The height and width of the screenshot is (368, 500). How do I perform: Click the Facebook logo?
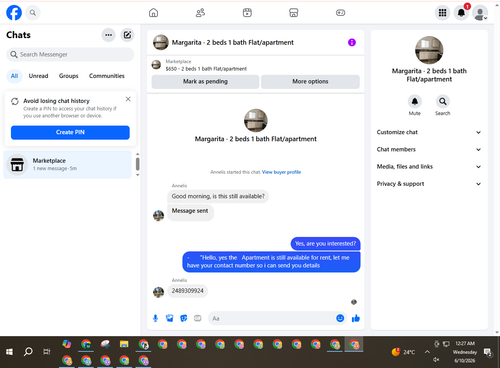pyautogui.click(x=14, y=13)
